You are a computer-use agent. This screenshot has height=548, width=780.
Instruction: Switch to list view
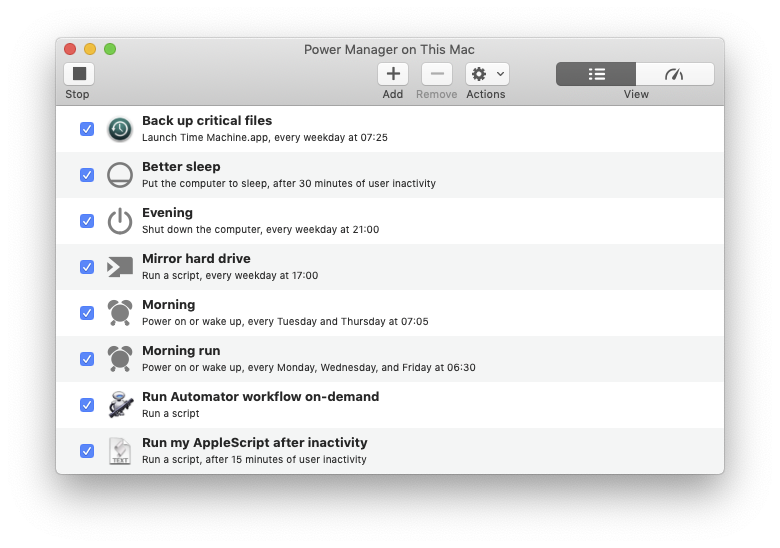(x=596, y=74)
